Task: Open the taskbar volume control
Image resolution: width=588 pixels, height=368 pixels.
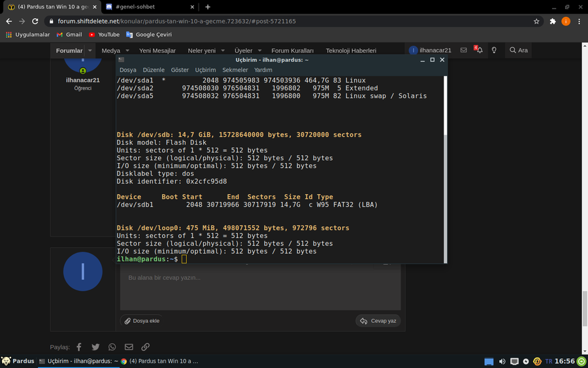Action: [x=502, y=361]
